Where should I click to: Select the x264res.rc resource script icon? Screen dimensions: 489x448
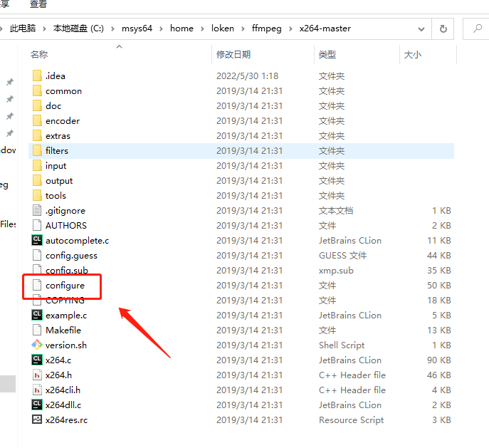pyautogui.click(x=37, y=420)
